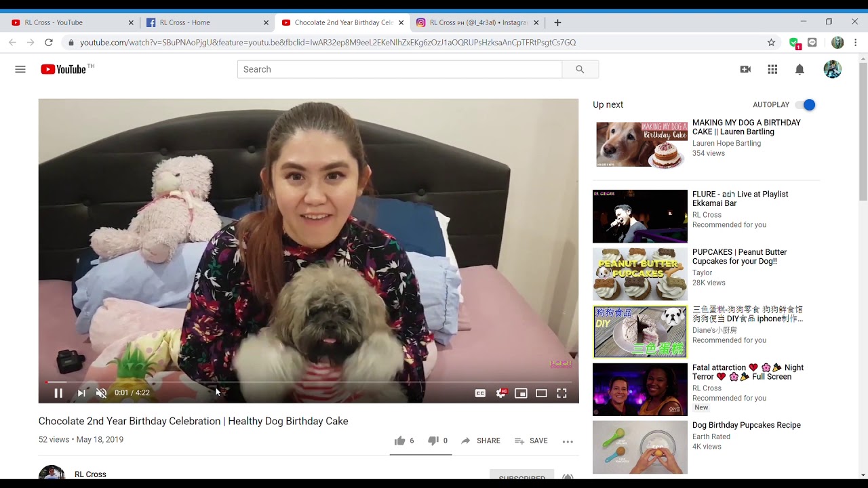Close the Instagram tab
This screenshot has width=868, height=488.
pos(536,22)
